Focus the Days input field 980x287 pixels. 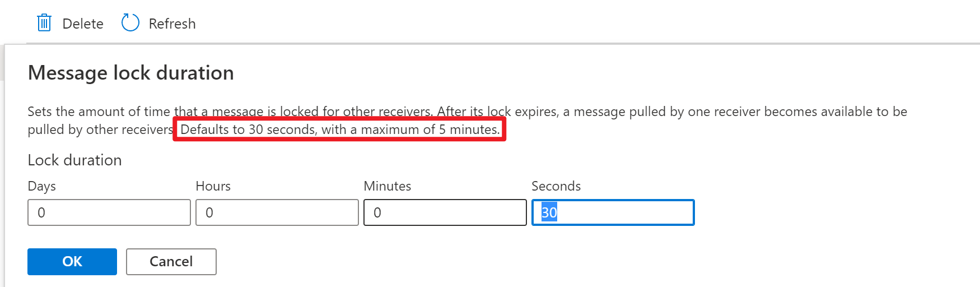click(109, 212)
